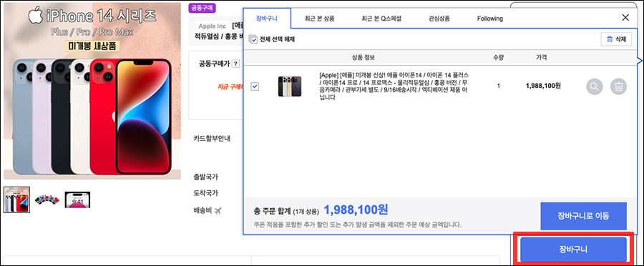Click the 카드할부안내 label

coord(212,138)
